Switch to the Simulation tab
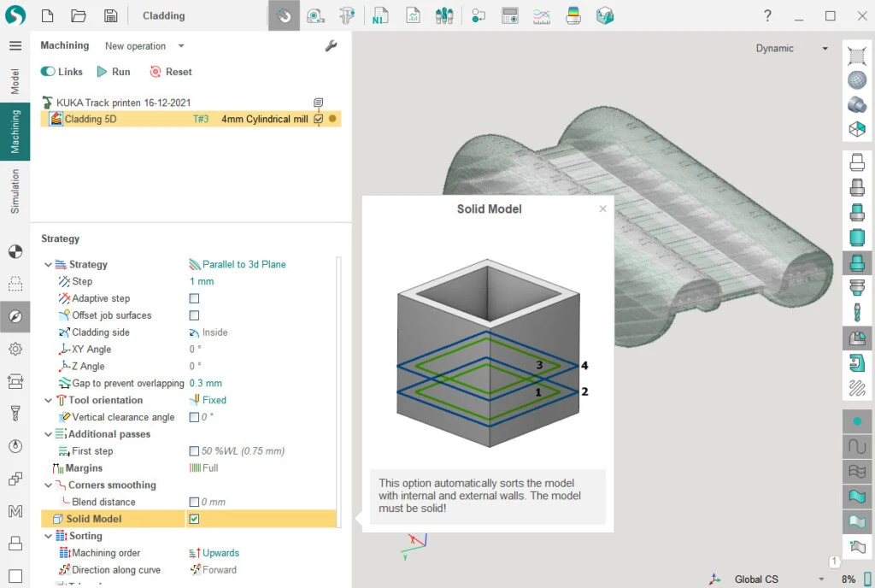The image size is (875, 588). point(15,191)
